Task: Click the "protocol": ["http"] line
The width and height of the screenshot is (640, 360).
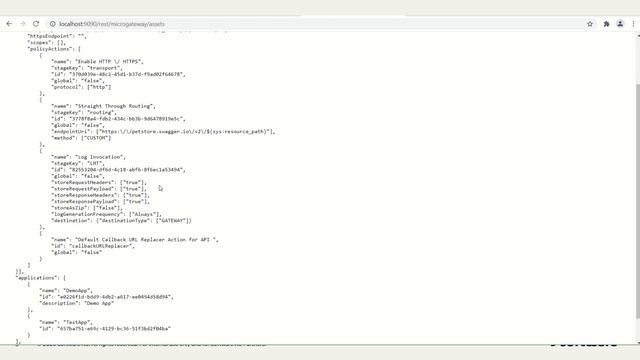Action: click(x=81, y=87)
